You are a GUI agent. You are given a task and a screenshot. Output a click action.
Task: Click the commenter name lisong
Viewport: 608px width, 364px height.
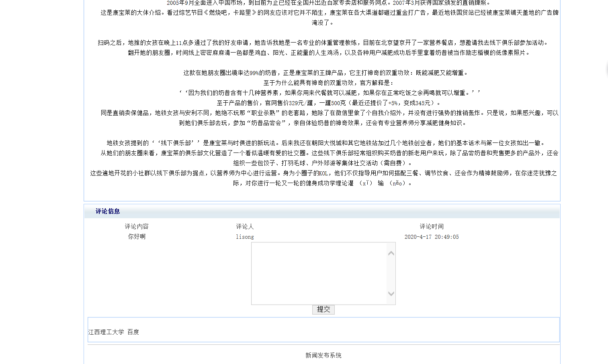coord(245,237)
